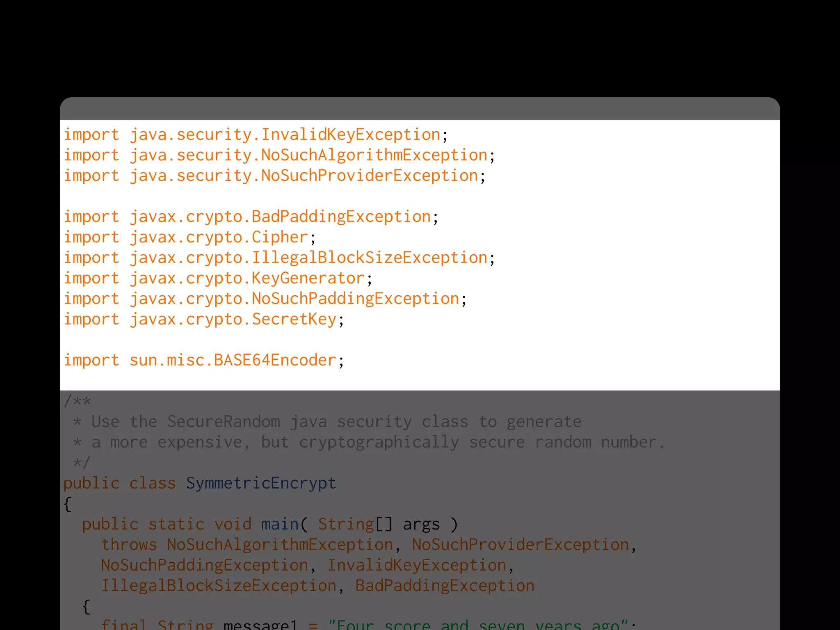The height and width of the screenshot is (630, 840).
Task: Click the sun.misc.BASE64Encoder import line
Action: pos(204,361)
